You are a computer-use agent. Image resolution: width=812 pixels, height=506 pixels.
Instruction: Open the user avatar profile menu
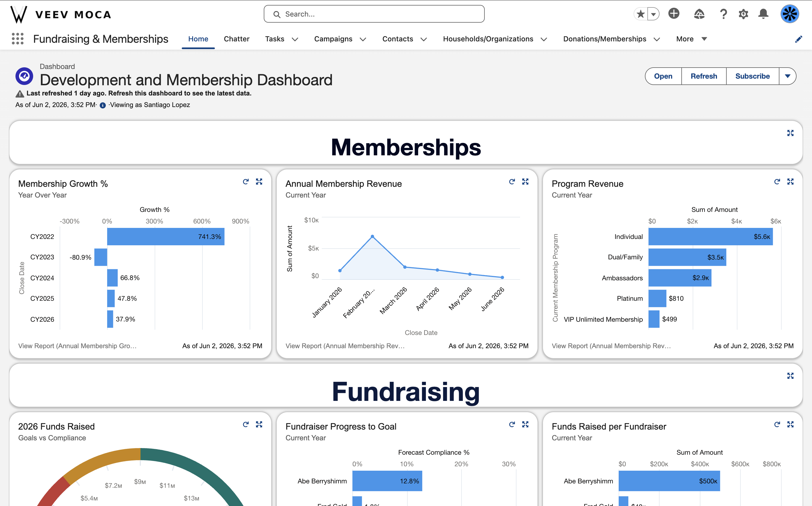pyautogui.click(x=790, y=14)
